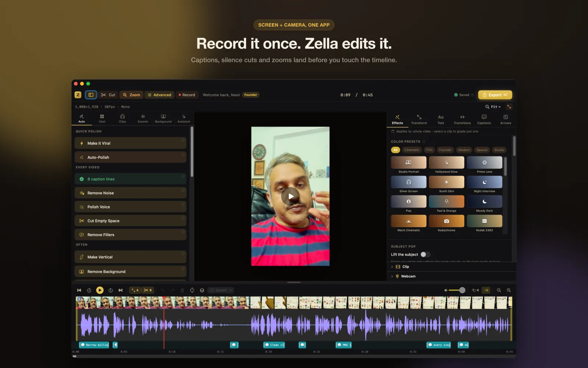
Task: Click the timeline delete trash icon
Action: (182, 290)
